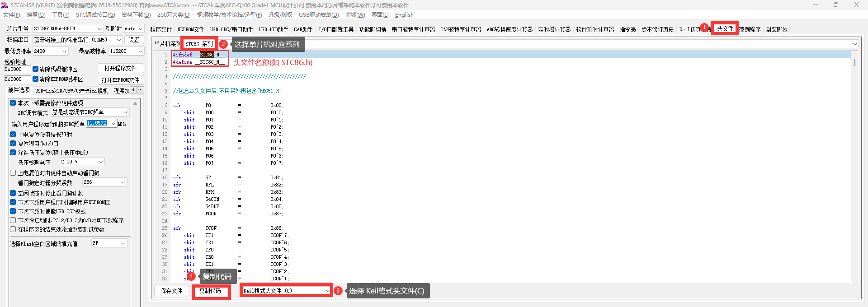Enable 下次冷启动时 P3.2/P3.3 download option
Screen dimensions: 868x307
(13, 220)
